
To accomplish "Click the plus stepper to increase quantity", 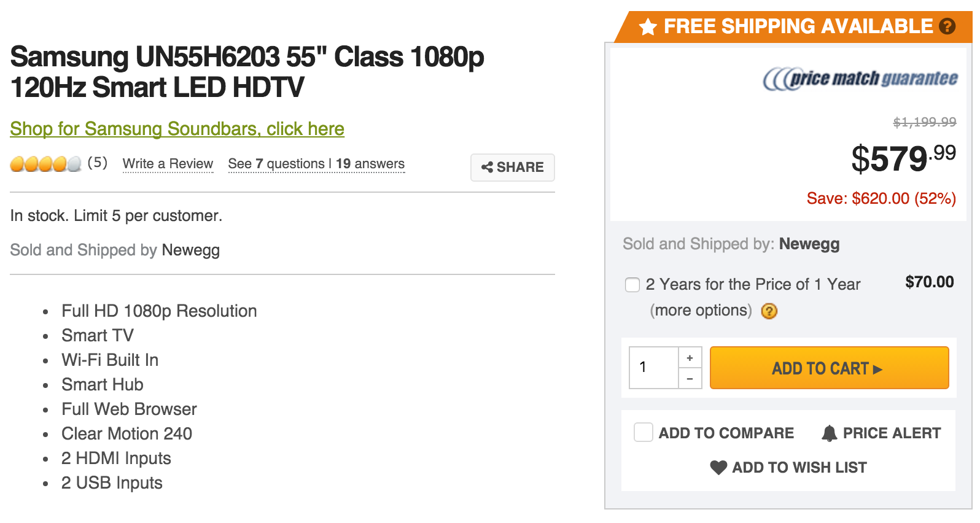I will [690, 357].
